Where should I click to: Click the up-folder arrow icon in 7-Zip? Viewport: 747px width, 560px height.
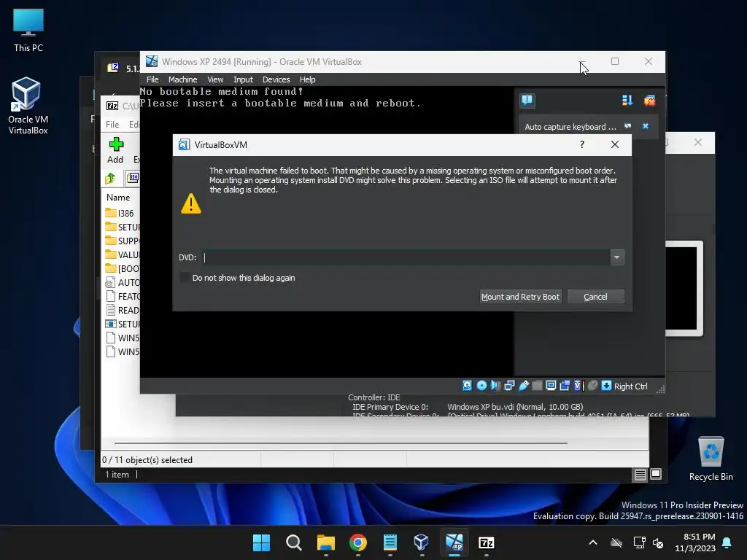pyautogui.click(x=111, y=178)
